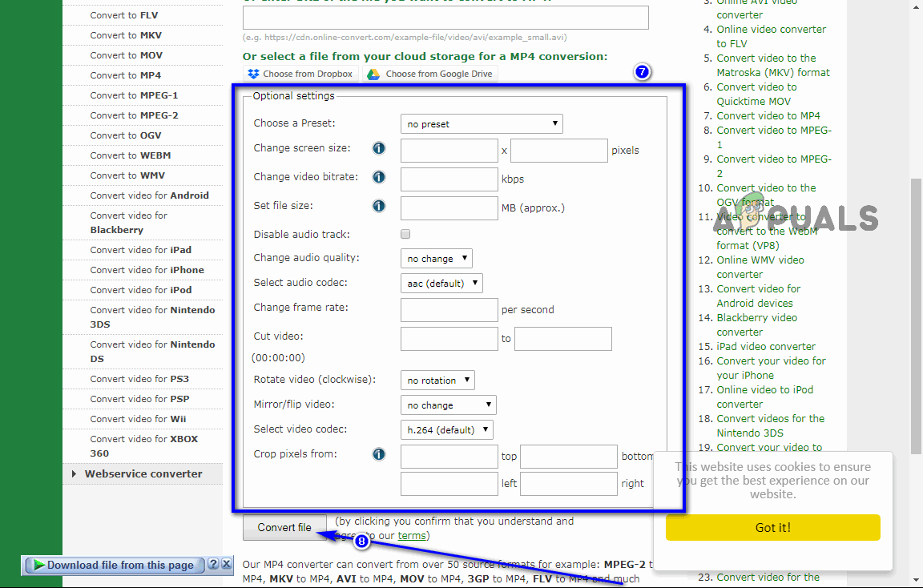The width and height of the screenshot is (923, 588).
Task: Click the crop left pixels field
Action: pyautogui.click(x=449, y=484)
